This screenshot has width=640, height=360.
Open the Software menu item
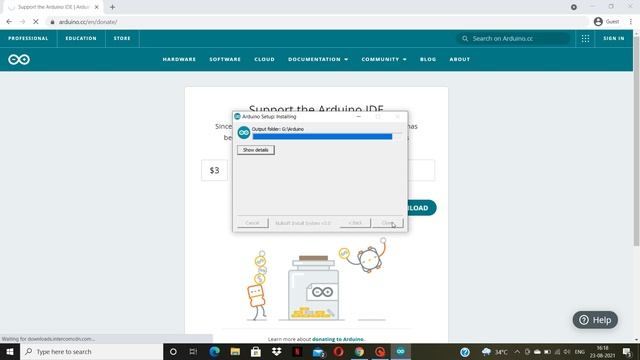click(x=225, y=60)
